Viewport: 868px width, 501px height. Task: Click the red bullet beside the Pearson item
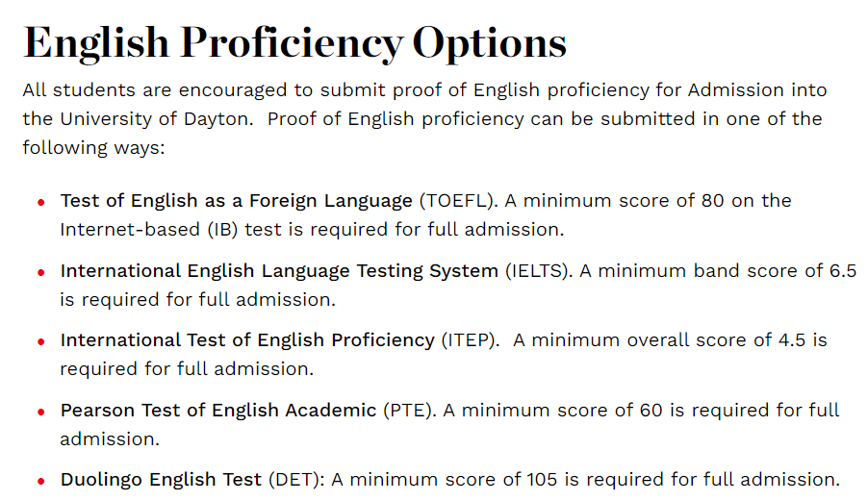tap(41, 412)
